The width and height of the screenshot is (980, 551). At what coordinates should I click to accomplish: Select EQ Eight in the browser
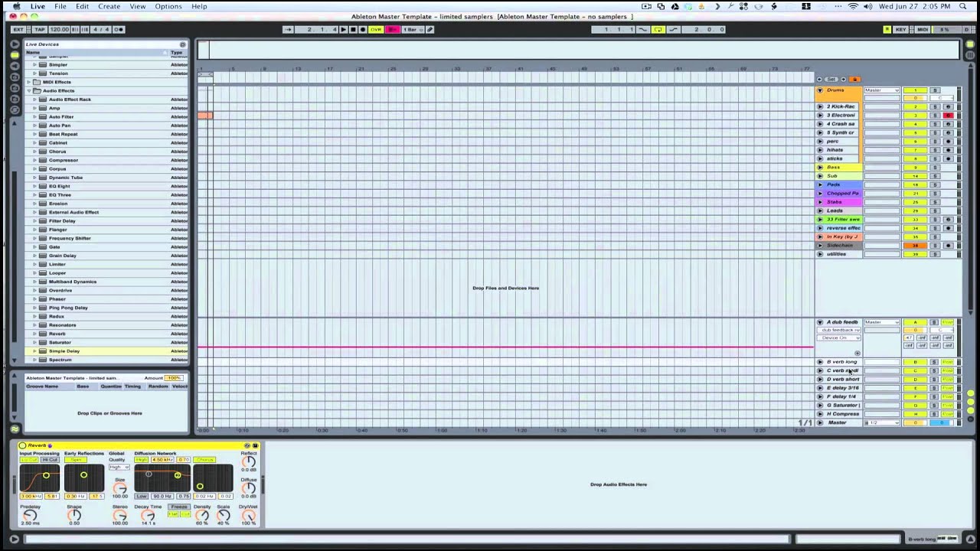point(106,186)
